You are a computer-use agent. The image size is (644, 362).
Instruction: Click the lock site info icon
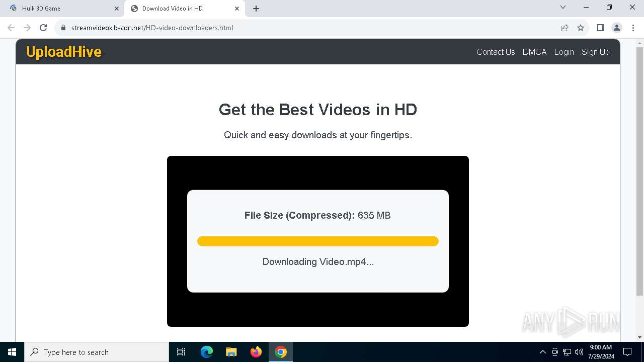63,28
